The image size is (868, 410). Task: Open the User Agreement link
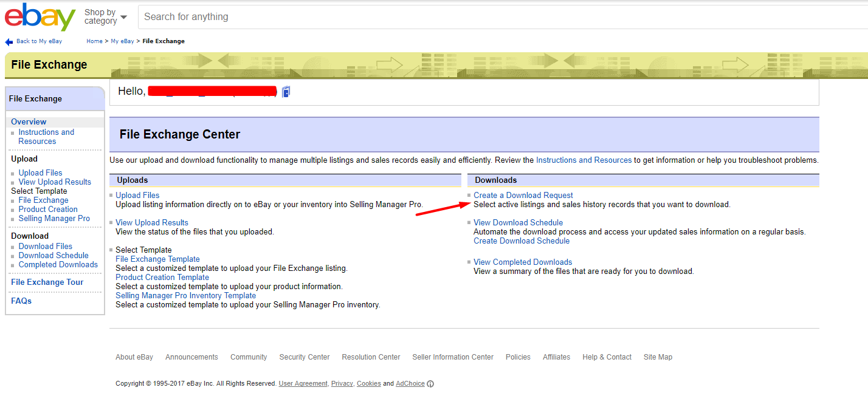click(x=303, y=384)
